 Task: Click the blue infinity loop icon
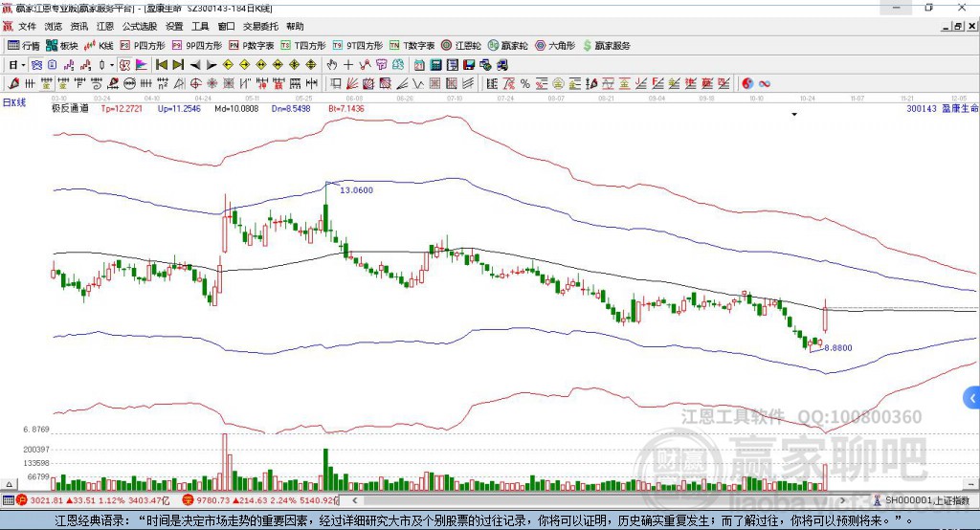[765, 84]
